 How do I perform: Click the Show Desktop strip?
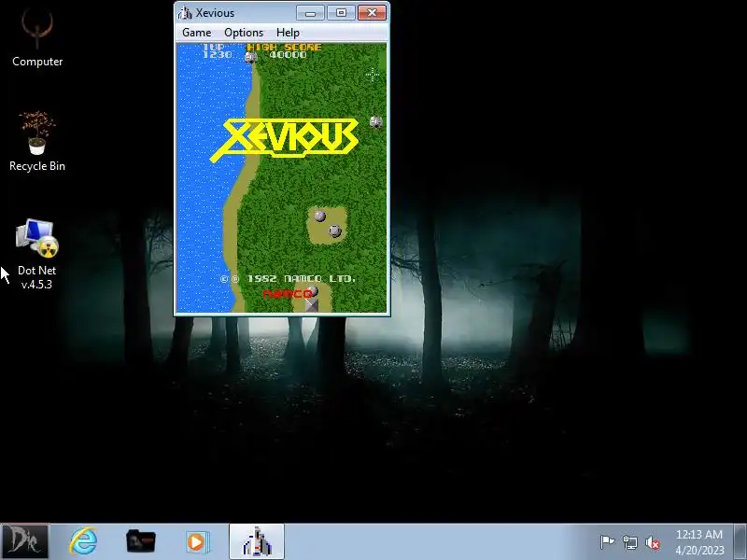coord(740,541)
